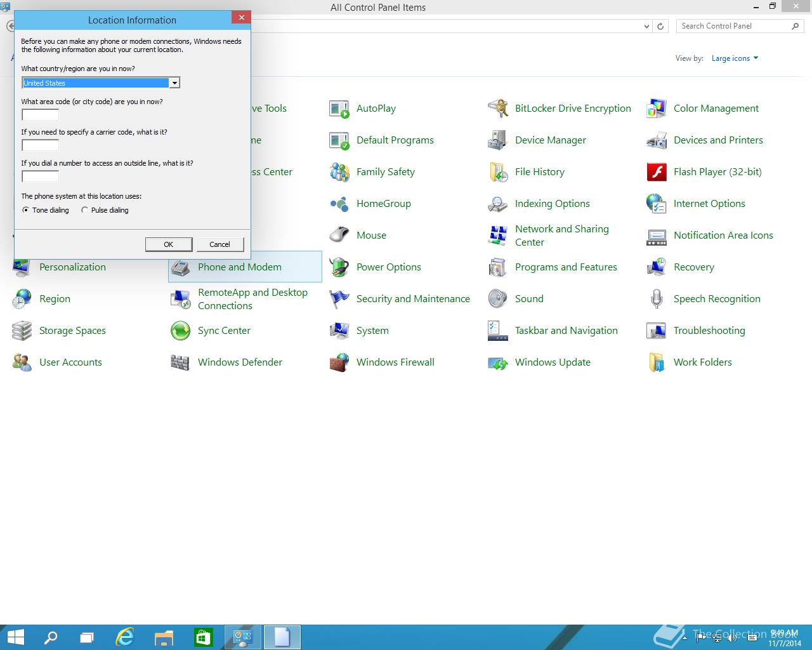812x650 pixels.
Task: Open Security and Maintenance link
Action: [413, 299]
